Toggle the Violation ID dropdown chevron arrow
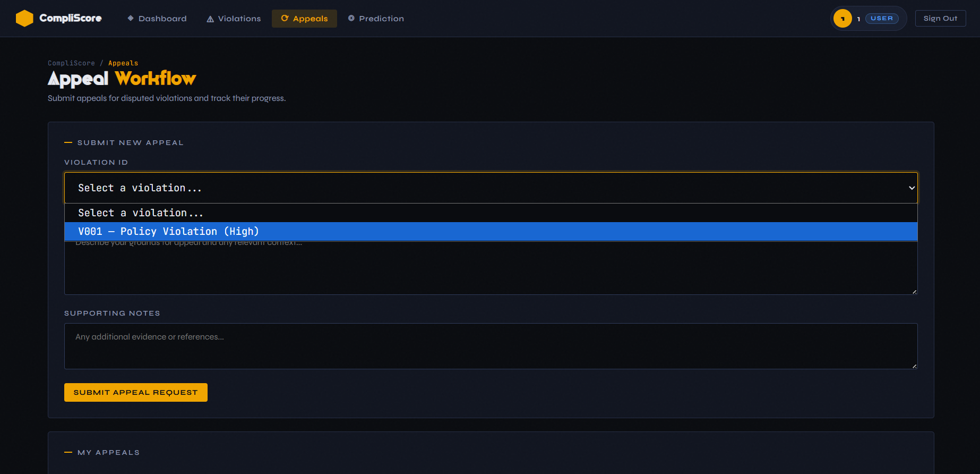 912,188
